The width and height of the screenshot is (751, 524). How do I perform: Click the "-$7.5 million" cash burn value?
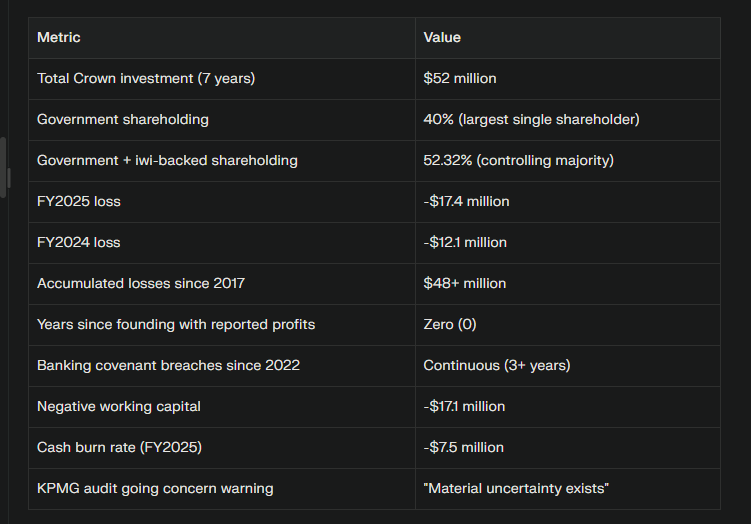pyautogui.click(x=464, y=447)
